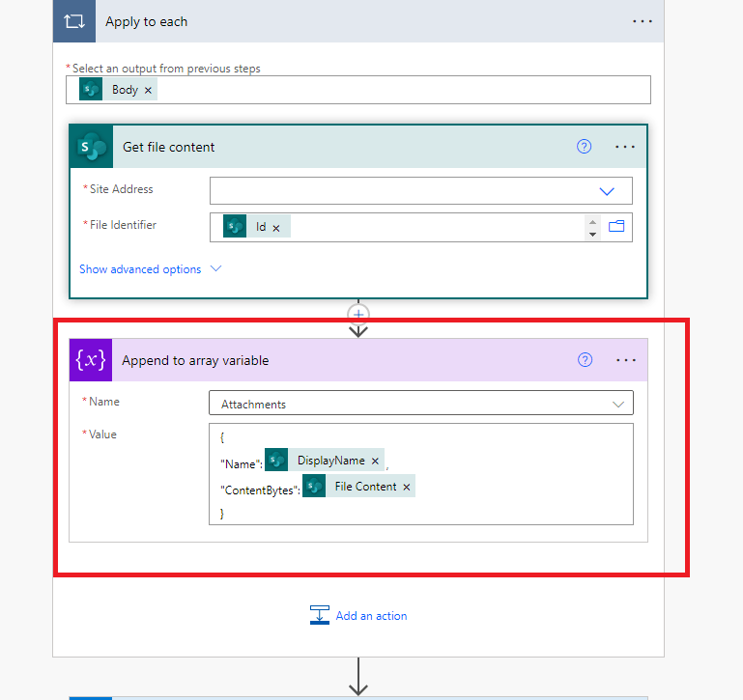Expand Show advanced options
743x700 pixels.
[x=150, y=269]
